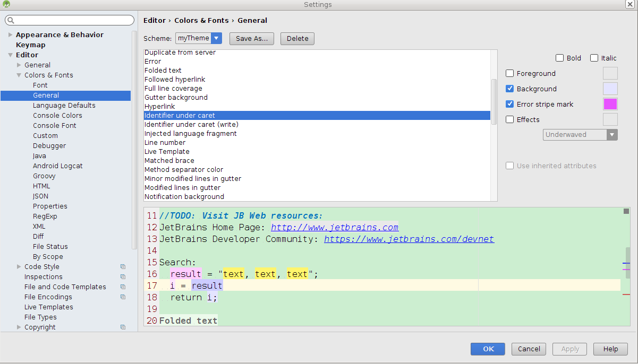Click the application icon in the title bar
This screenshot has width=638, height=364.
[7, 4]
